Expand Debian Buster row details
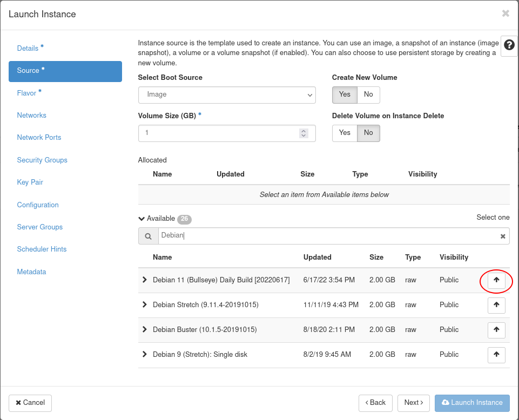The width and height of the screenshot is (519, 420). tap(144, 329)
